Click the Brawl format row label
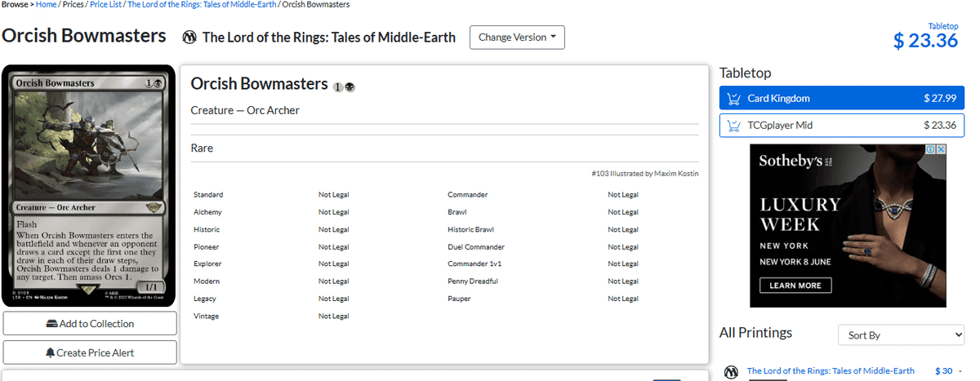 pyautogui.click(x=457, y=212)
